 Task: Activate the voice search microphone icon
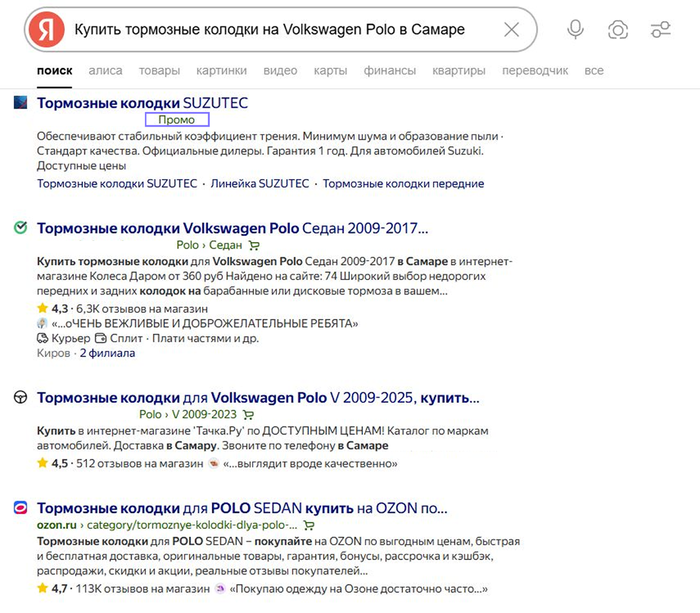[574, 29]
